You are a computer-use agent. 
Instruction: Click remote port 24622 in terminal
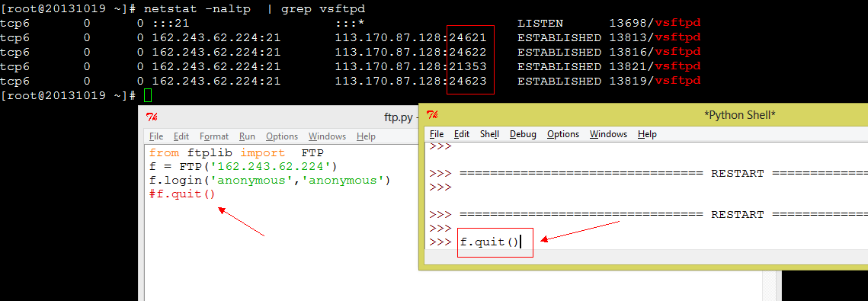pos(468,52)
